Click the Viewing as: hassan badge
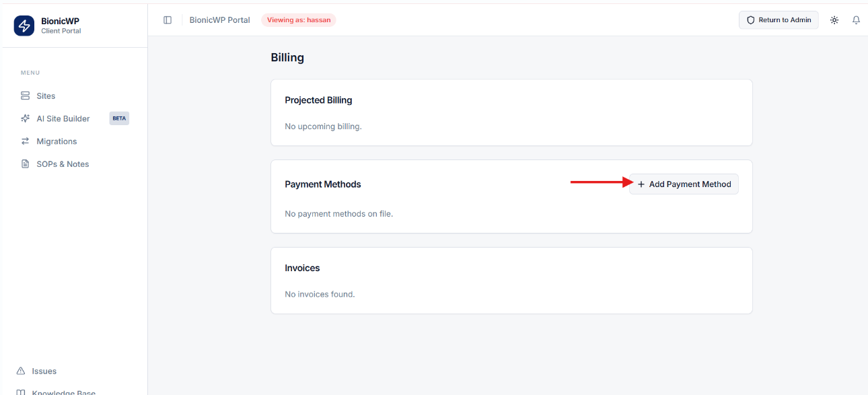Screen dimensions: 868x395 tap(299, 20)
